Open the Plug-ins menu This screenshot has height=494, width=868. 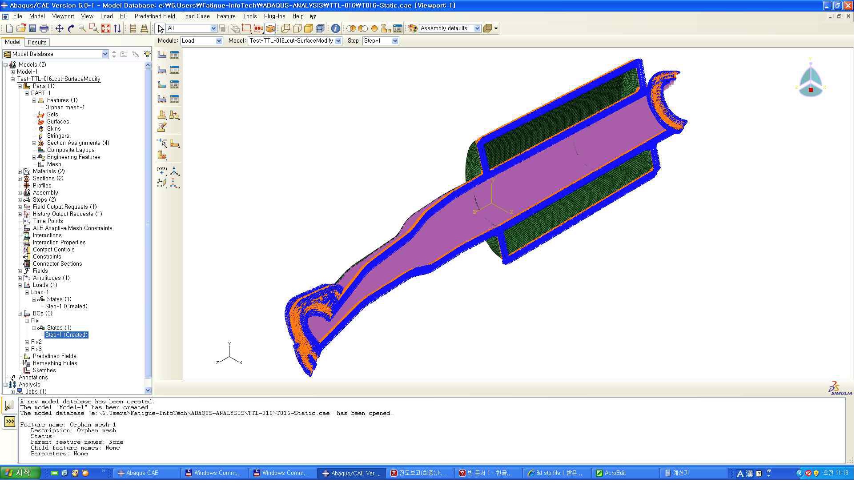tap(274, 16)
